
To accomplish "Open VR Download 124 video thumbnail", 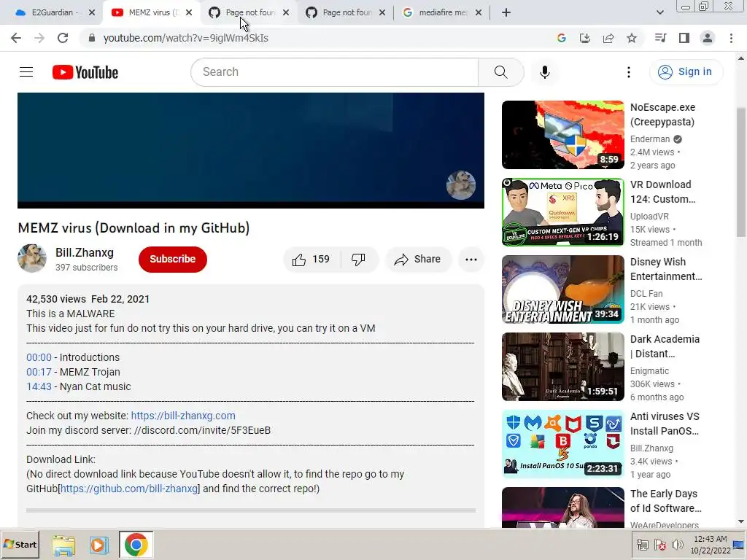I will coord(562,212).
